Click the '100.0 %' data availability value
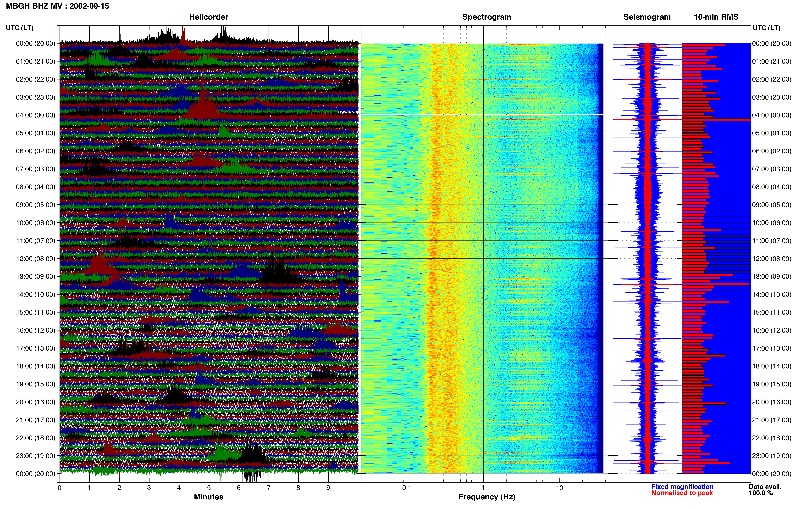The width and height of the screenshot is (812, 508). point(761,493)
